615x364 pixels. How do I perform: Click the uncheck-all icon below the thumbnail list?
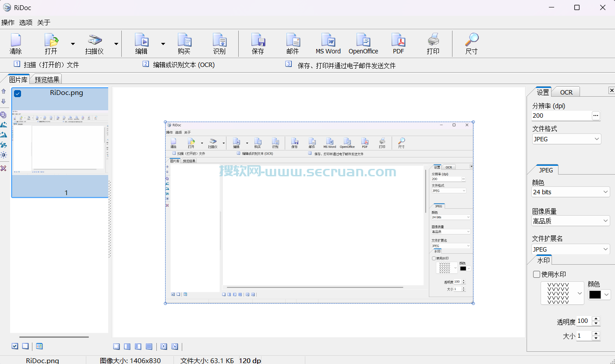coord(25,346)
